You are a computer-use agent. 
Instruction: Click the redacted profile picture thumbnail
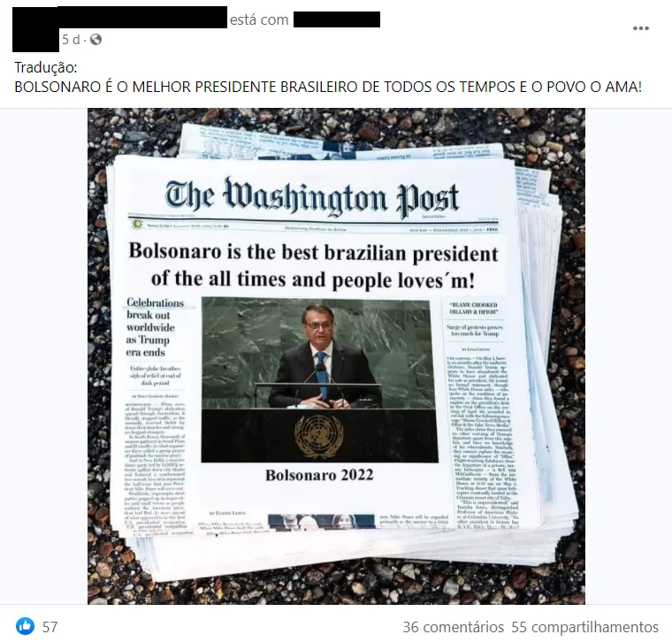(x=35, y=29)
